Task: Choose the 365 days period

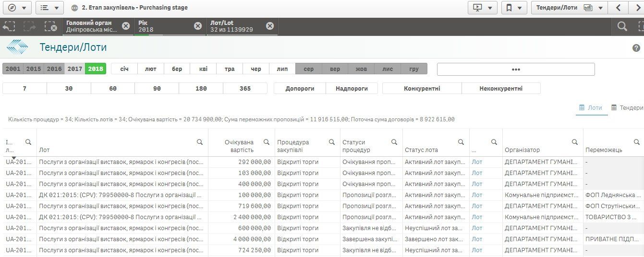Action: click(x=245, y=88)
